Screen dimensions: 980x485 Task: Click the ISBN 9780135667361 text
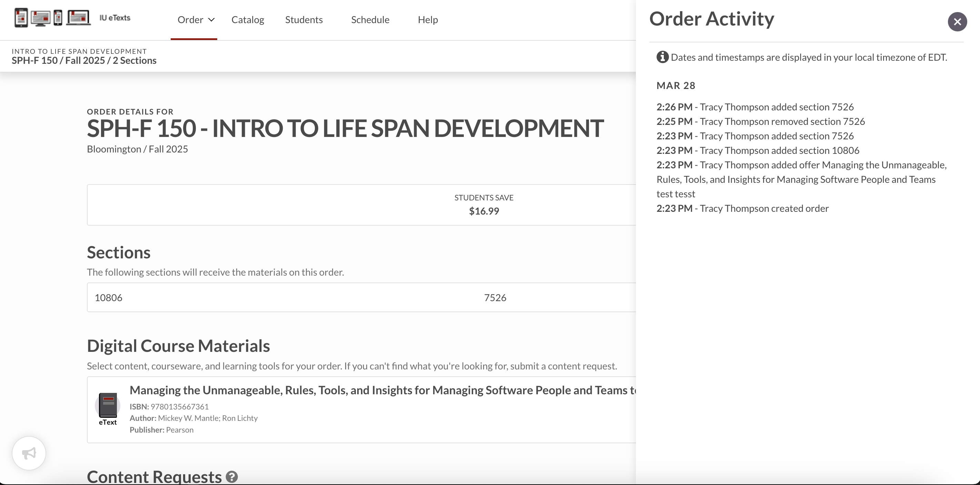(169, 406)
